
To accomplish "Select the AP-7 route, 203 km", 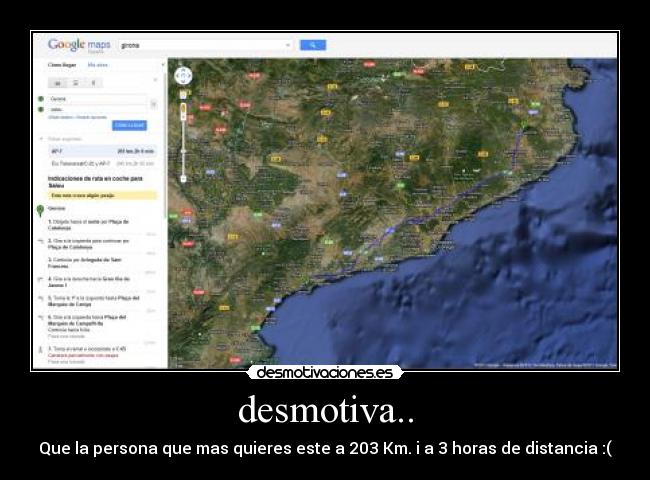I will point(102,151).
